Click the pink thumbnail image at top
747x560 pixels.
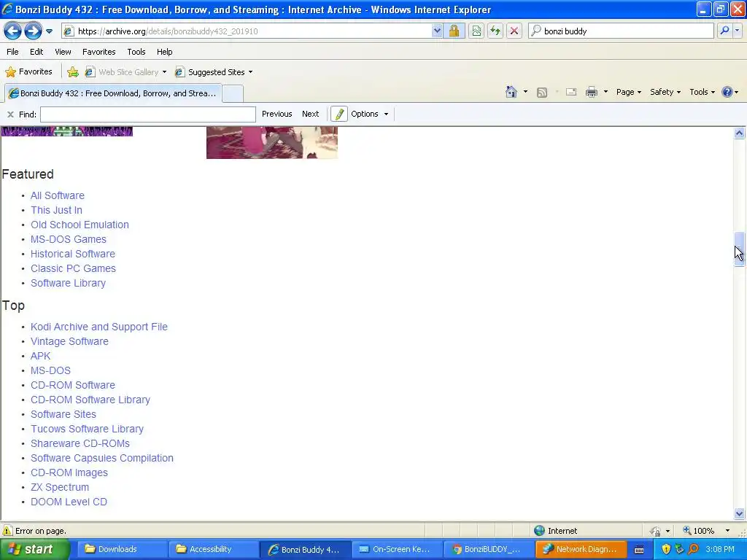271,143
